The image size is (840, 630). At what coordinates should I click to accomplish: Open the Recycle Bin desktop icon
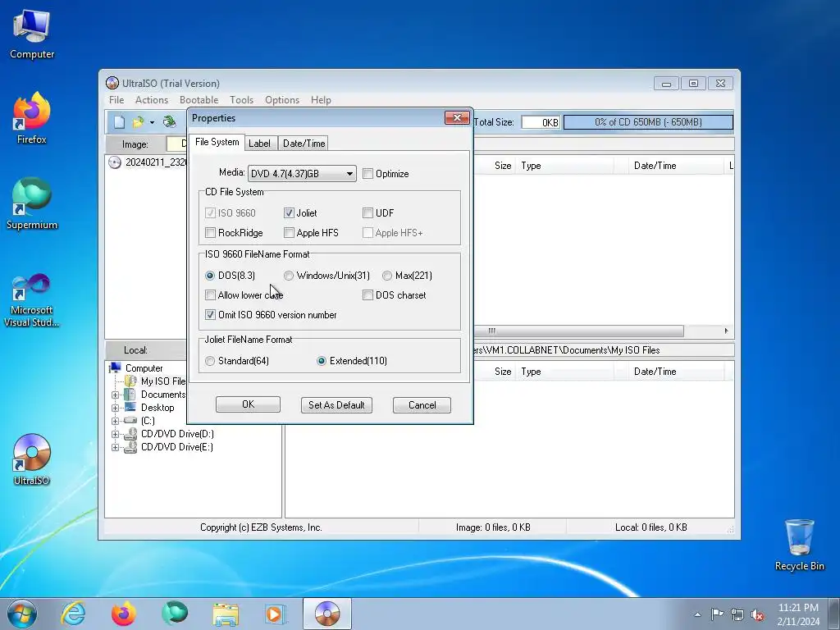pos(799,545)
